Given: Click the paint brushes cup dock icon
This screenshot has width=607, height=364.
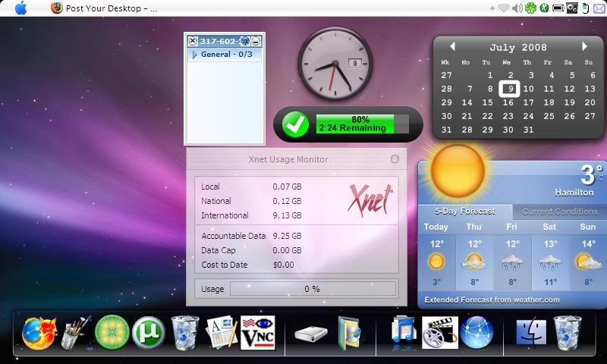Looking at the screenshot, I should coord(75,333).
